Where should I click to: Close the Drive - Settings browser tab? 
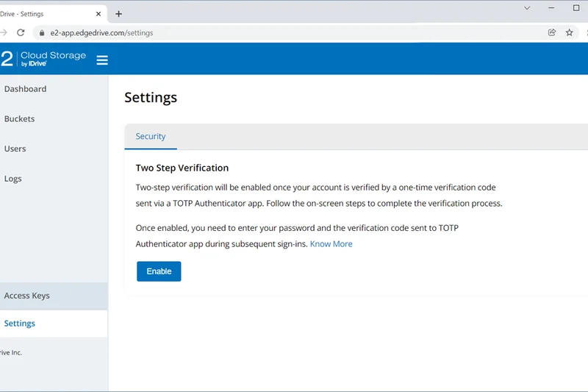[x=98, y=13]
